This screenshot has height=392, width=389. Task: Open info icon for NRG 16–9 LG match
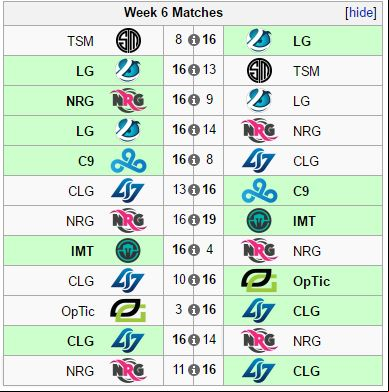pos(194,100)
